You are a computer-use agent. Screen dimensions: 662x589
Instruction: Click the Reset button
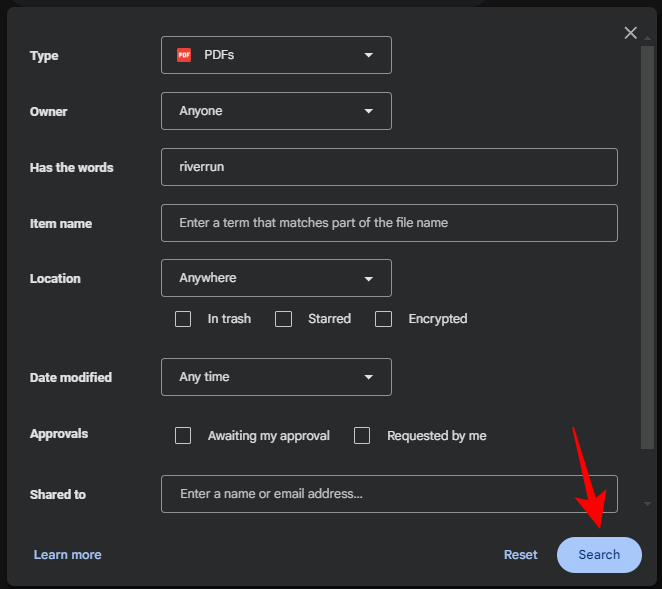pos(521,555)
